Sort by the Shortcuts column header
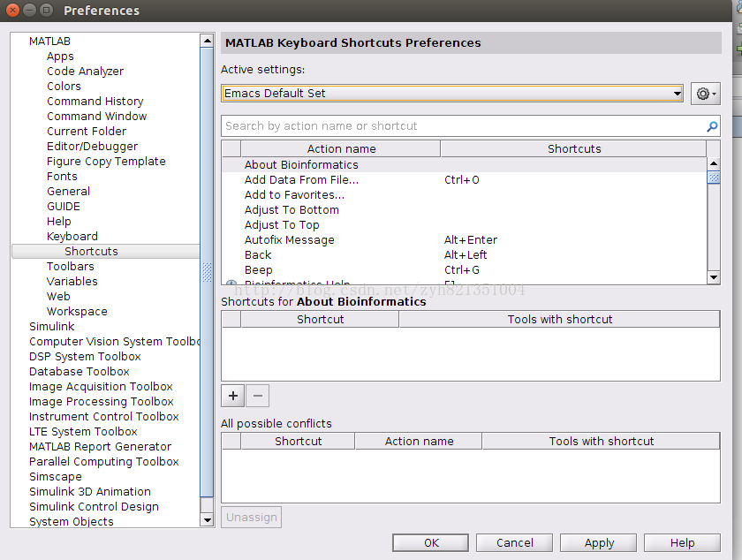Image resolution: width=742 pixels, height=560 pixels. (573, 148)
